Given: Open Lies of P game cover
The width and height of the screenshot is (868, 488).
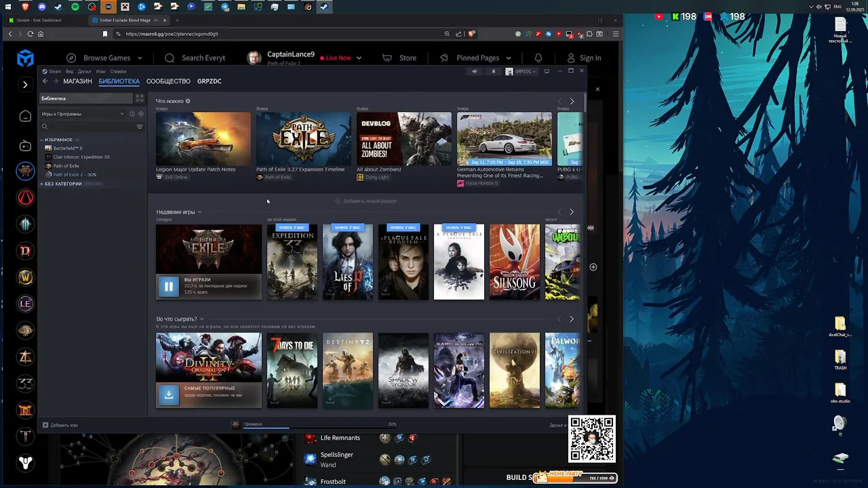Looking at the screenshot, I should click(x=348, y=262).
